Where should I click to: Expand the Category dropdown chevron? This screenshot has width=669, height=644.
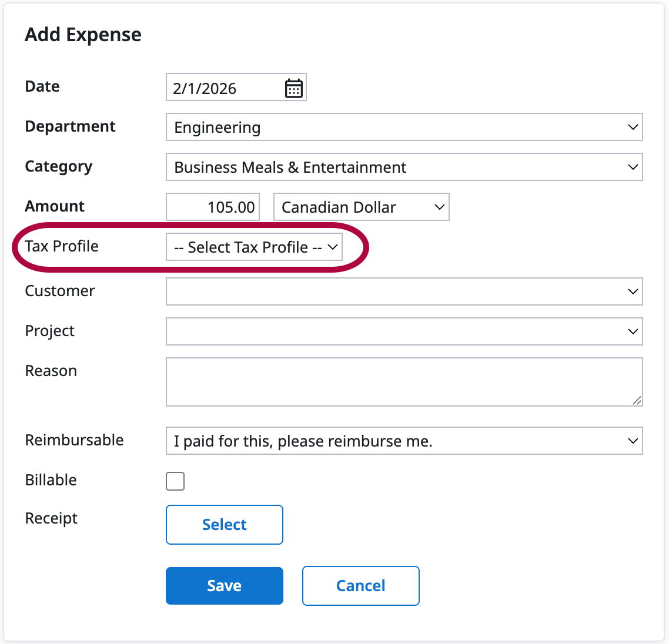633,167
